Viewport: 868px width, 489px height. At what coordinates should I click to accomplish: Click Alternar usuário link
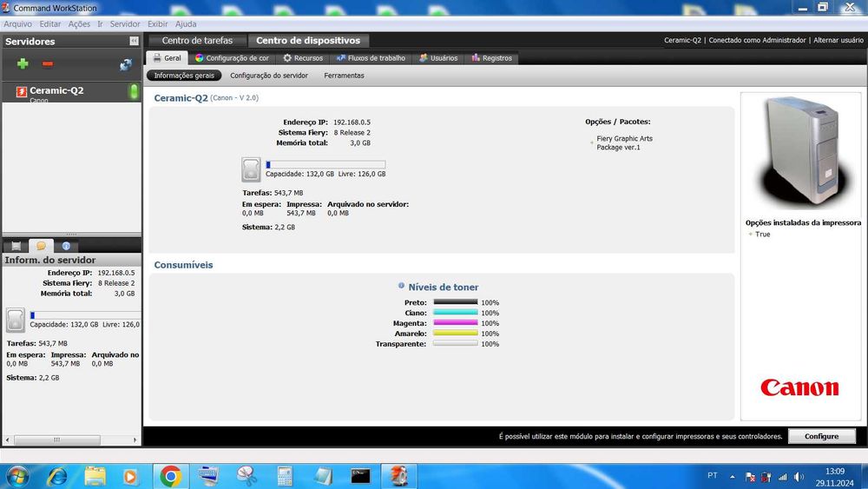pyautogui.click(x=838, y=40)
